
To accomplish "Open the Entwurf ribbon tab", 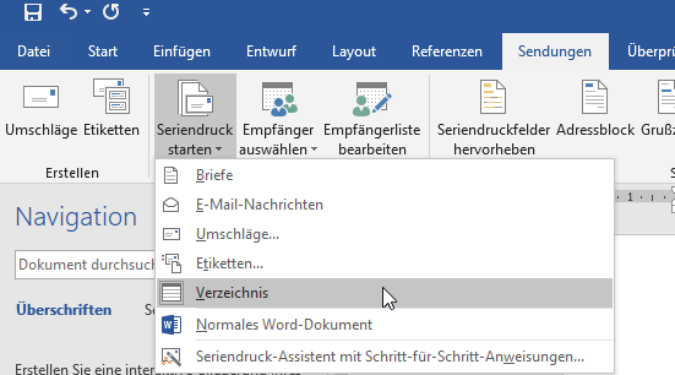I will pyautogui.click(x=271, y=52).
